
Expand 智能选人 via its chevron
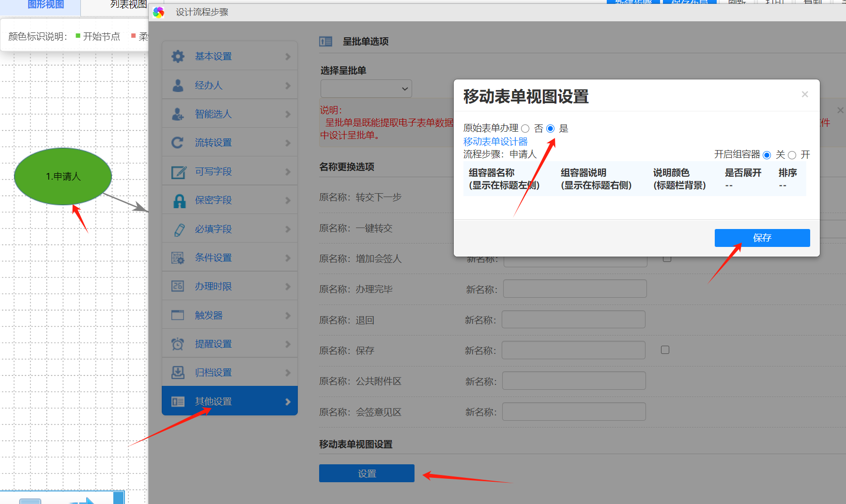(x=288, y=114)
